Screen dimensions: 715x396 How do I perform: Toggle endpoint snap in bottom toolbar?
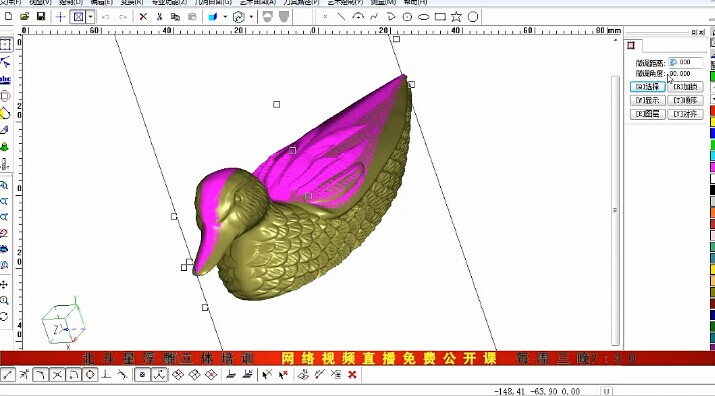coord(8,375)
